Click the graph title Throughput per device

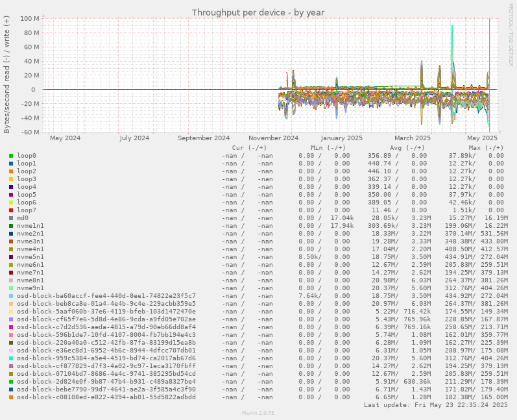click(x=258, y=12)
